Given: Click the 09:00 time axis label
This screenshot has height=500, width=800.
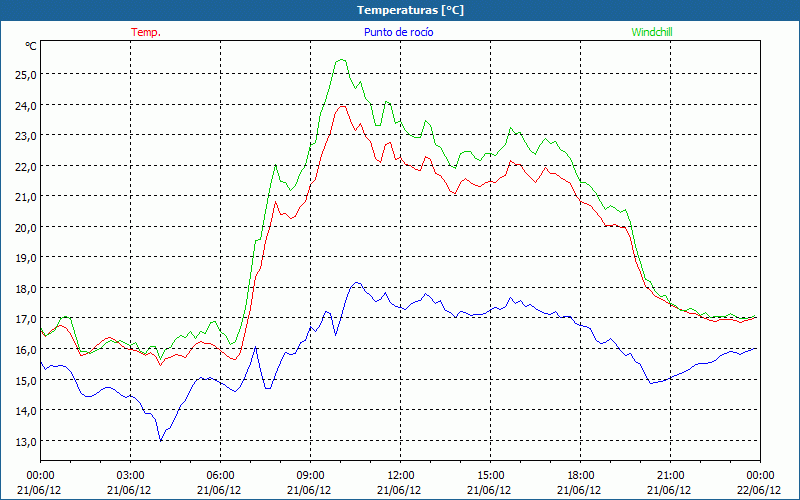Looking at the screenshot, I should (x=310, y=476).
